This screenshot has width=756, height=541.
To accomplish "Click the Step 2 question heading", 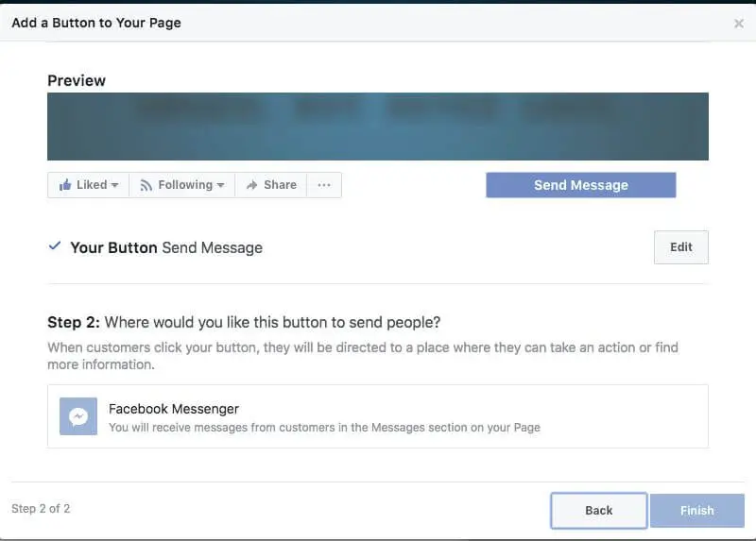I will (x=244, y=322).
